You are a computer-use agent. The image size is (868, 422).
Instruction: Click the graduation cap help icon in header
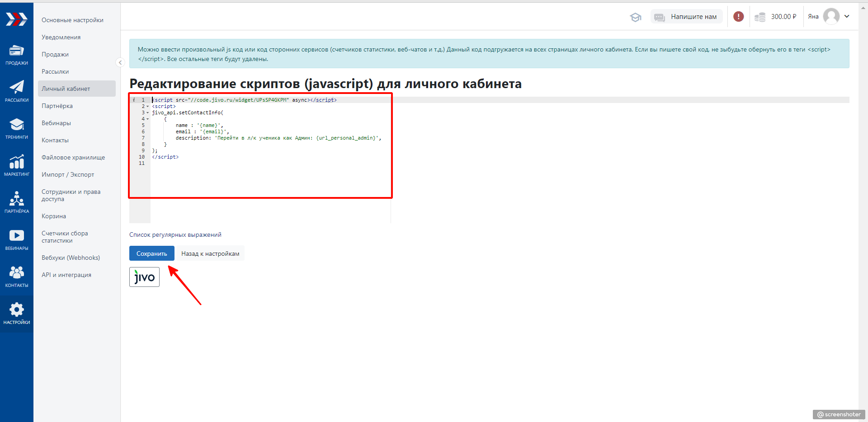pyautogui.click(x=635, y=17)
